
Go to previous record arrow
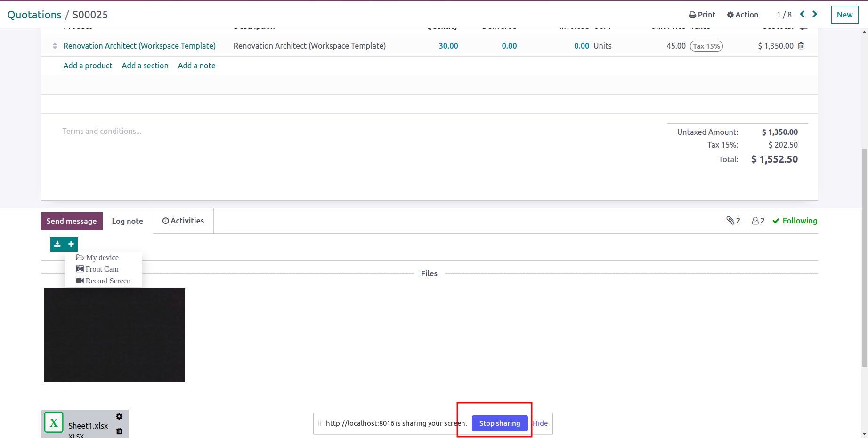(x=803, y=14)
